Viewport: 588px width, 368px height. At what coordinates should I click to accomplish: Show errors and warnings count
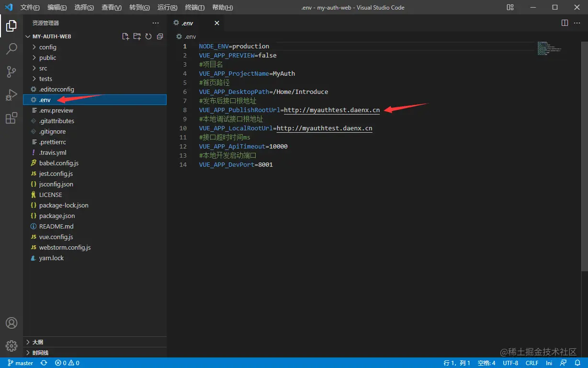tap(67, 363)
